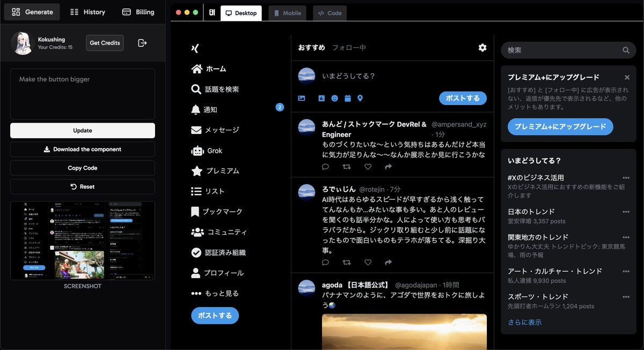Viewport: 644px width, 350px height.
Task: Like the ろでぃじん post
Action: click(x=368, y=262)
